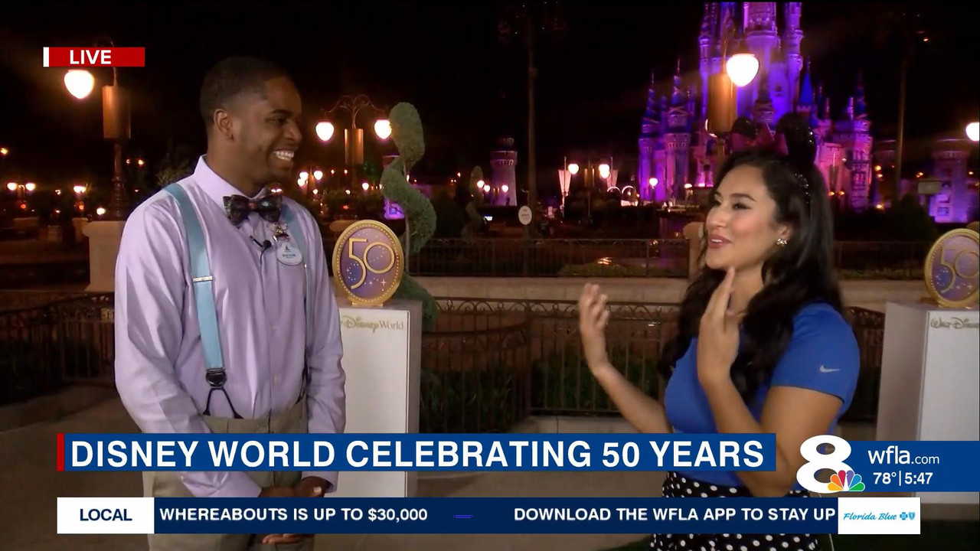Click the red LIVE badge
Image resolution: width=980 pixels, height=551 pixels.
(x=94, y=57)
